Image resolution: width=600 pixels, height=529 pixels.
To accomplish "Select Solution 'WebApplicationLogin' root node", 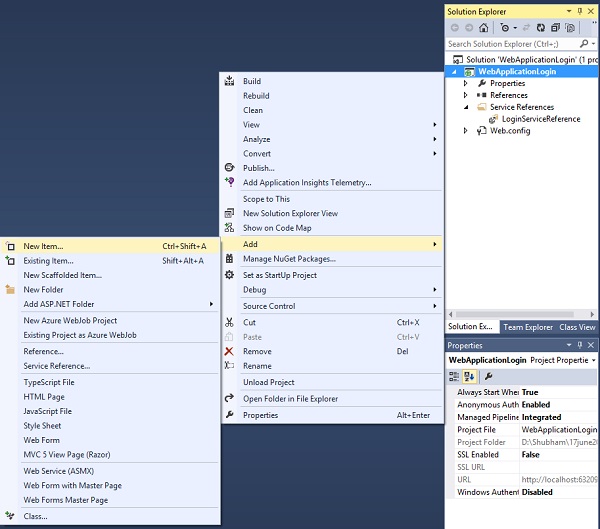I will pos(526,60).
